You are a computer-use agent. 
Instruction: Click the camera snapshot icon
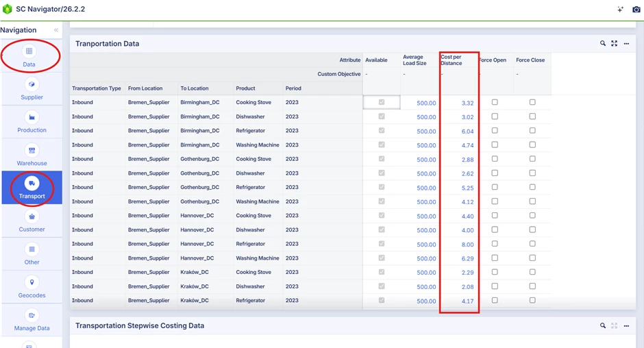pyautogui.click(x=636, y=9)
